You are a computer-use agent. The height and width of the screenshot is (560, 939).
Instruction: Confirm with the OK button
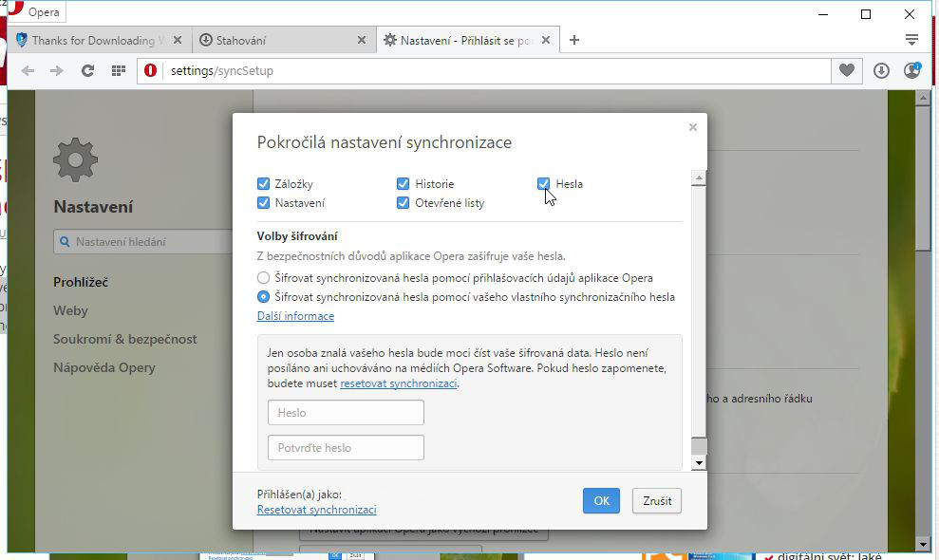601,501
